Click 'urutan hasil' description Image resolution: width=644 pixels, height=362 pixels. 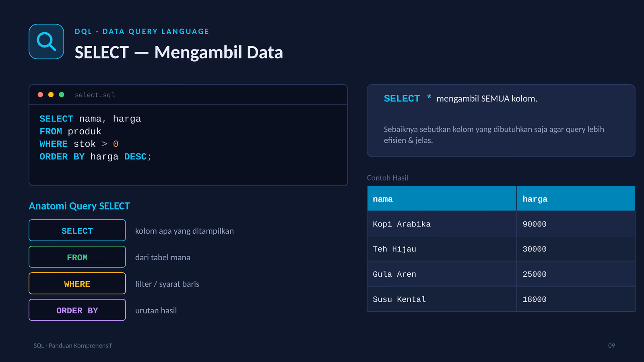coord(156,311)
